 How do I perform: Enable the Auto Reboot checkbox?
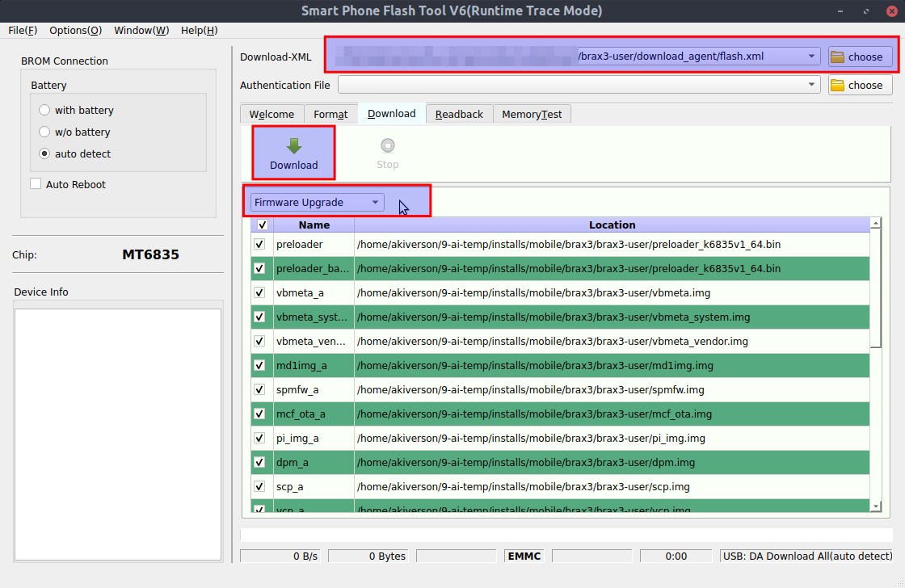[36, 184]
